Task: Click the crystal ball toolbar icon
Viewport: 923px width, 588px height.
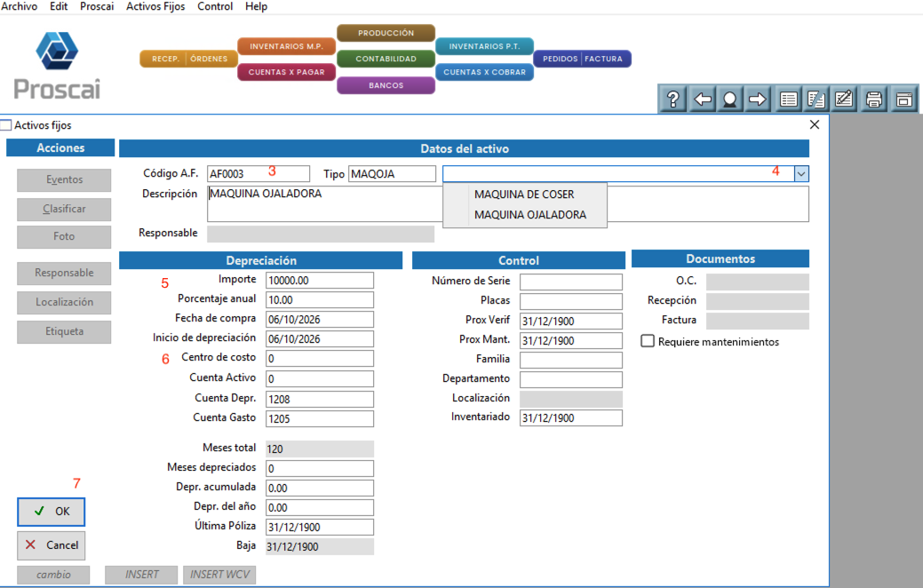Action: coord(730,99)
